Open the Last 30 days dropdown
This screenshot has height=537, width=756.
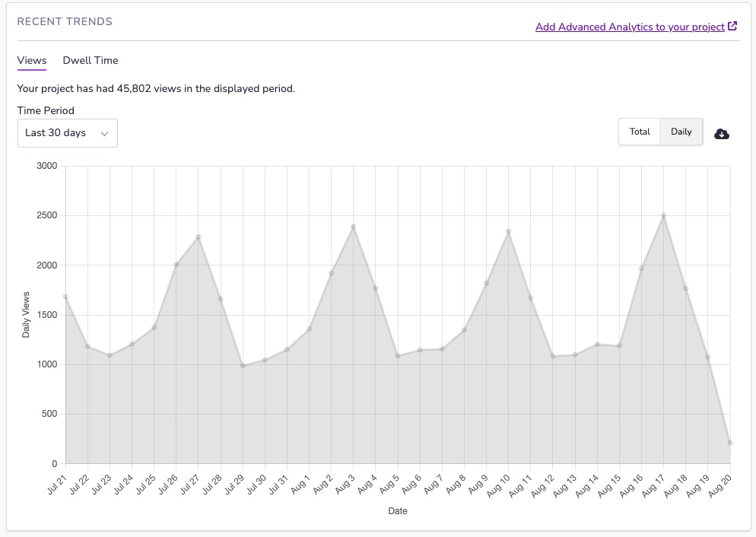68,133
